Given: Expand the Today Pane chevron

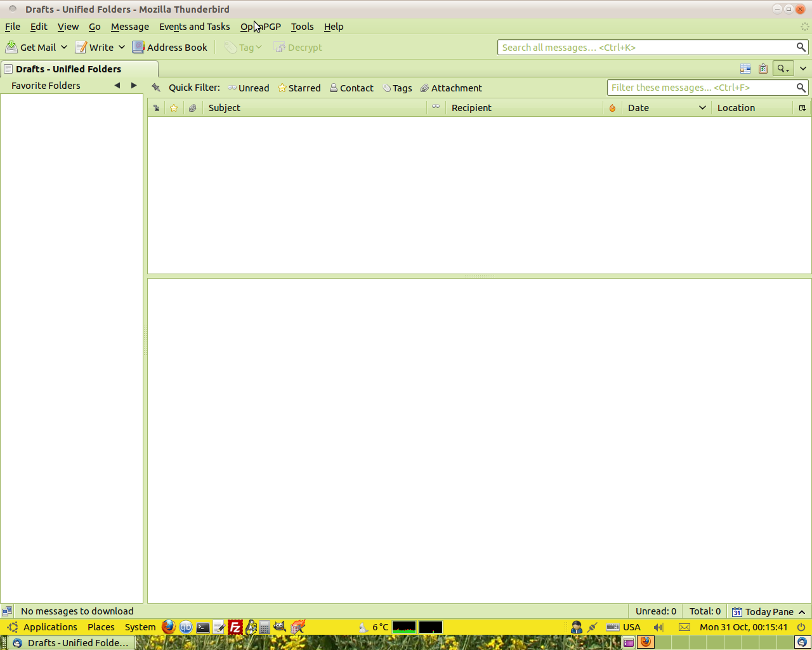Looking at the screenshot, I should [x=802, y=612].
